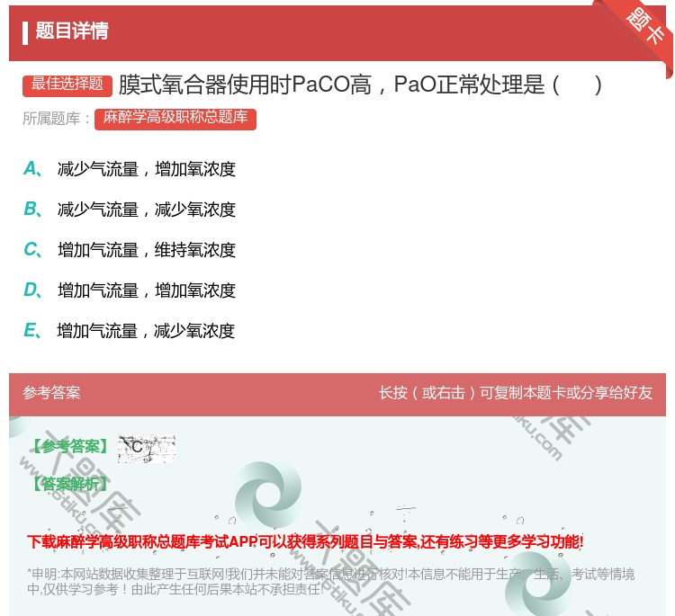Click the 长按（或右击）可复制本题卡 hint text
Viewport: 675px width, 616px height.
point(516,393)
